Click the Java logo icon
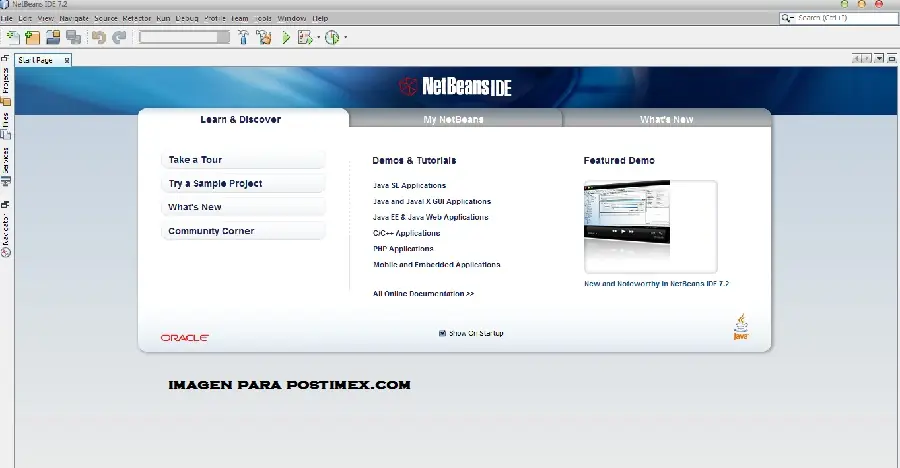This screenshot has height=468, width=900. click(741, 327)
